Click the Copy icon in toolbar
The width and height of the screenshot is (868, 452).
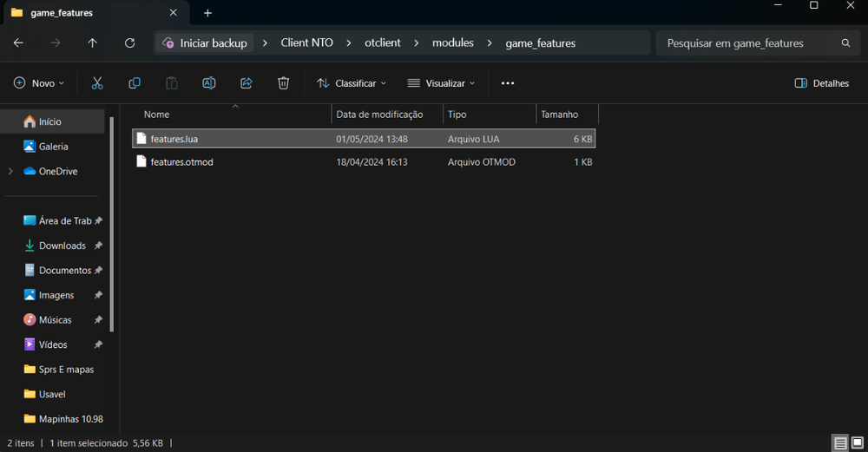(x=135, y=83)
